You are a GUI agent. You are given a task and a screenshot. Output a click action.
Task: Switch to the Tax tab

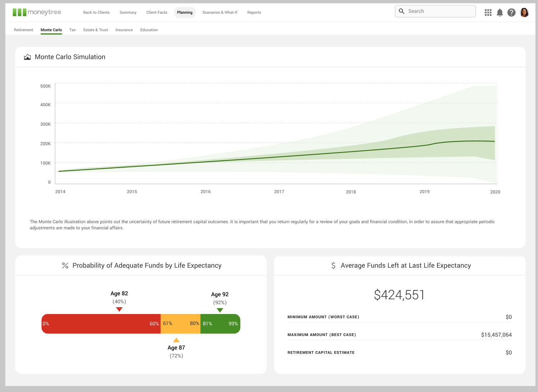72,30
